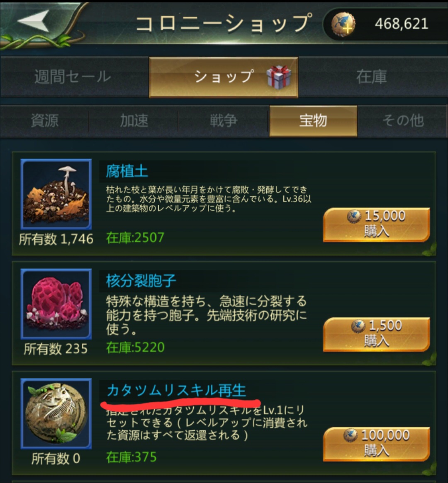Select the 宝物 category

[313, 121]
